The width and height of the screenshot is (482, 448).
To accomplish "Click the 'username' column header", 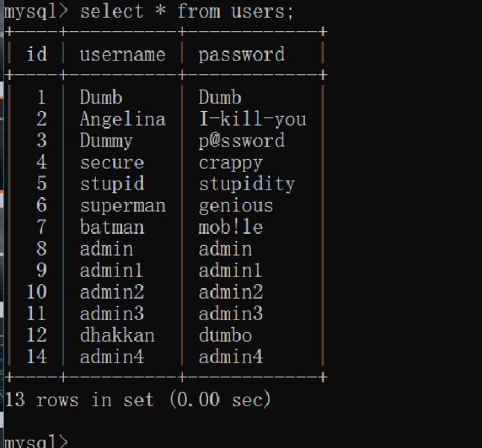I will point(122,54).
